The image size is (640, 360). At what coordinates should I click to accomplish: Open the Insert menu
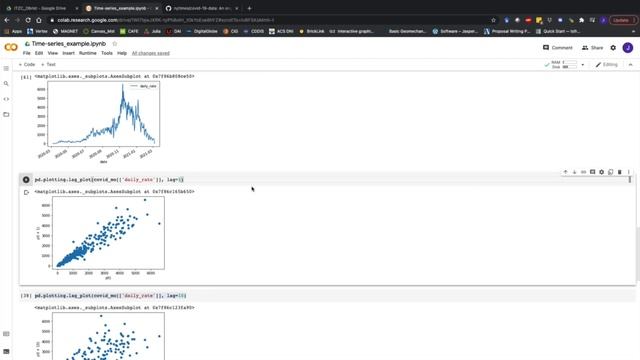click(x=68, y=53)
